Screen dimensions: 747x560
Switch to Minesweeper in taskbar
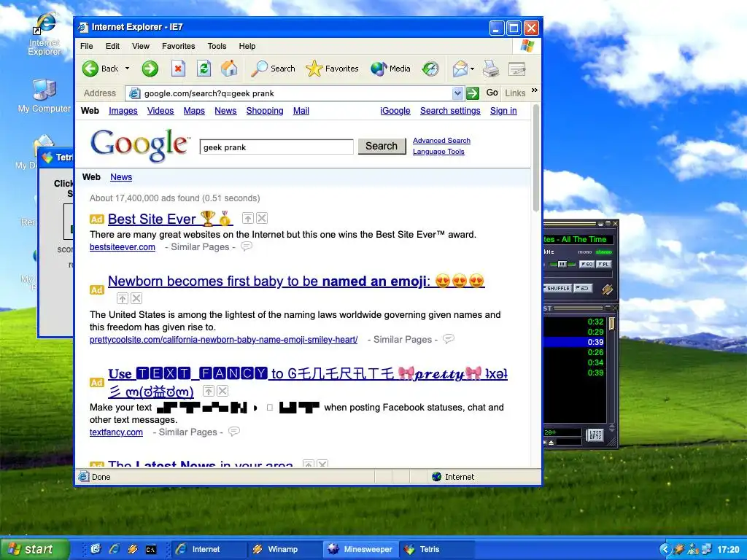360,549
